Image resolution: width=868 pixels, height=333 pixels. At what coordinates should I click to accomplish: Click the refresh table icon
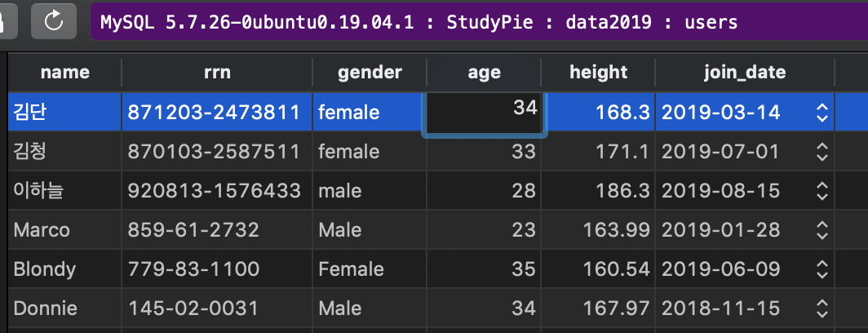[x=55, y=21]
